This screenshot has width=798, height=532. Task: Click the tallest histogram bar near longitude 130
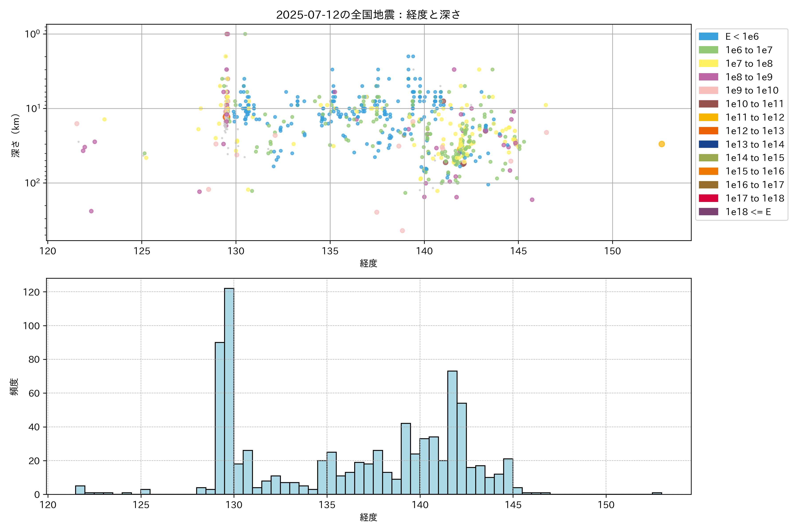tap(229, 390)
